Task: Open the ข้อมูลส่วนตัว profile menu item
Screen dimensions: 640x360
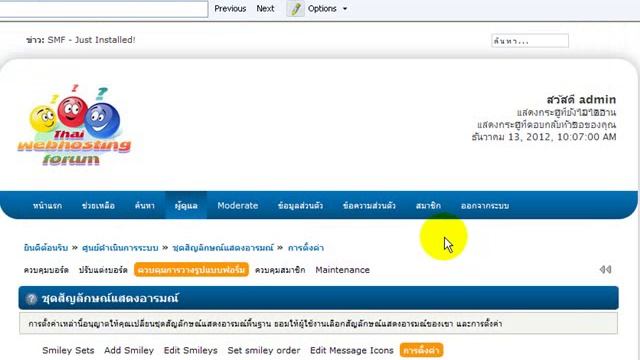Action: [300, 206]
